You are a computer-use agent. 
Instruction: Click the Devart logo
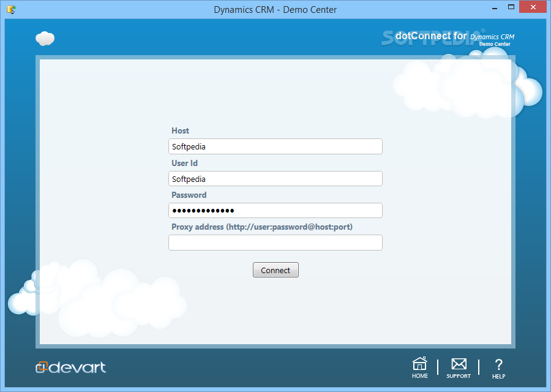(70, 367)
